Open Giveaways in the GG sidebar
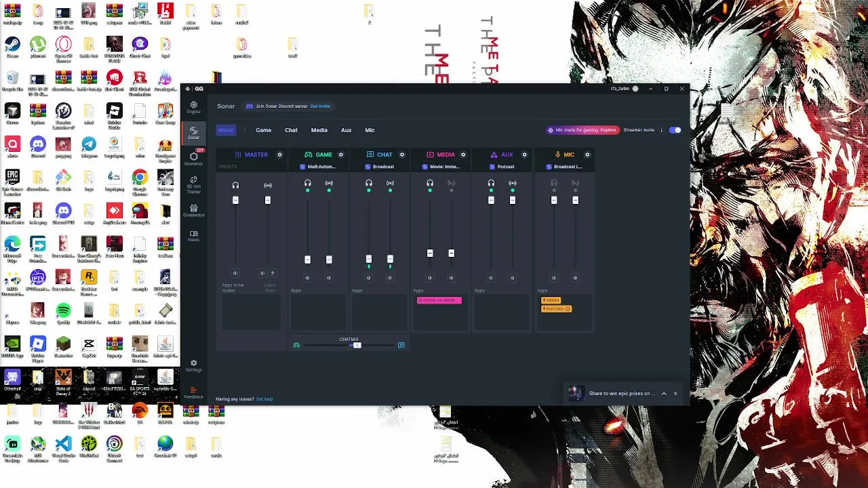The width and height of the screenshot is (868, 488). click(x=193, y=211)
